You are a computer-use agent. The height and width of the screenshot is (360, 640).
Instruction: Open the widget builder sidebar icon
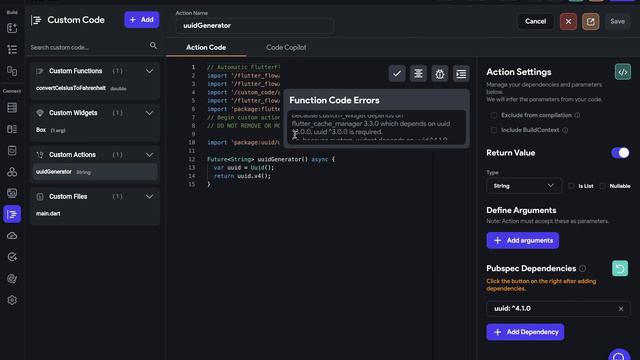12,28
